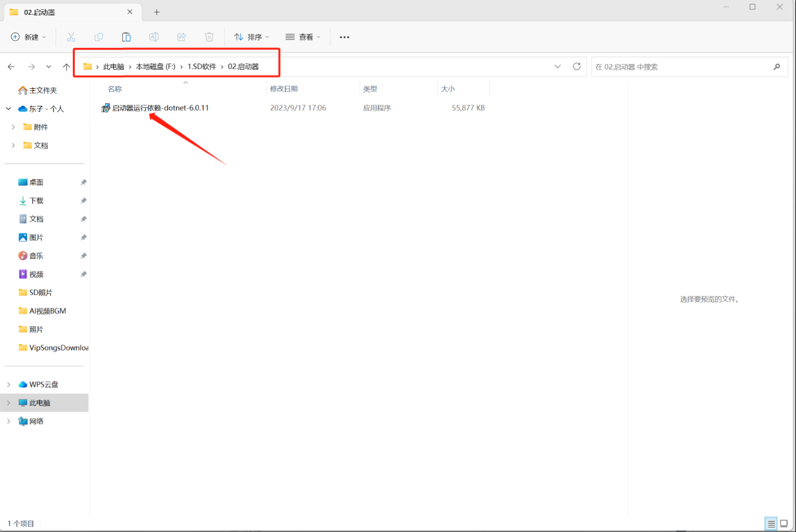The height and width of the screenshot is (532, 796).
Task: Switch to large icons view in status bar
Action: coord(784,524)
